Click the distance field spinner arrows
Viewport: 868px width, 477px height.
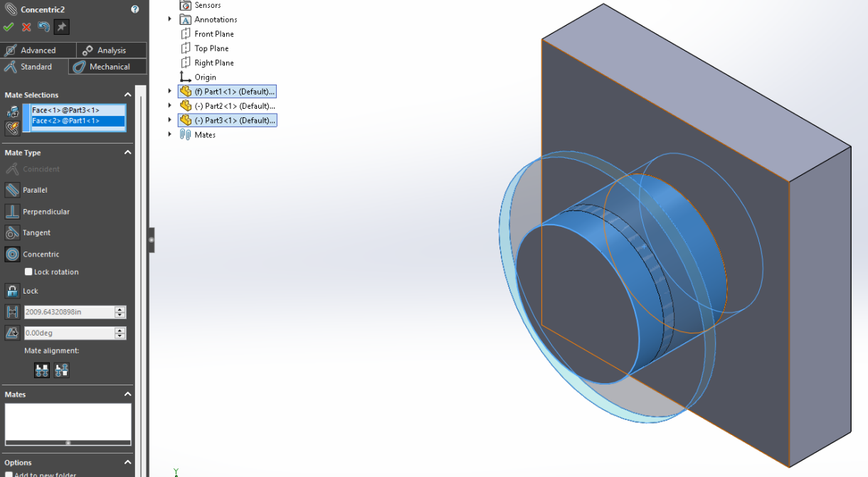120,312
